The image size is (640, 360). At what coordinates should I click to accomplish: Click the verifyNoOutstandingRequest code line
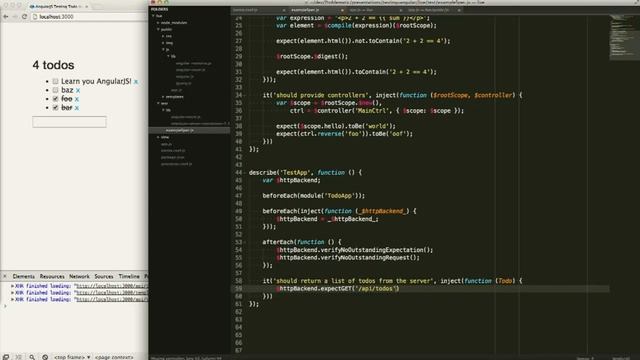[348, 258]
